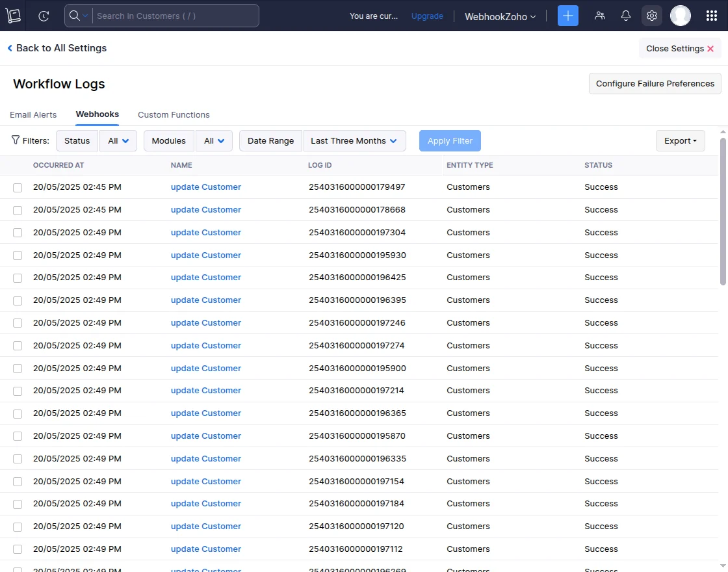The image size is (728, 572).
Task: Check the select-all checkbox in the table header
Action: [x=17, y=165]
